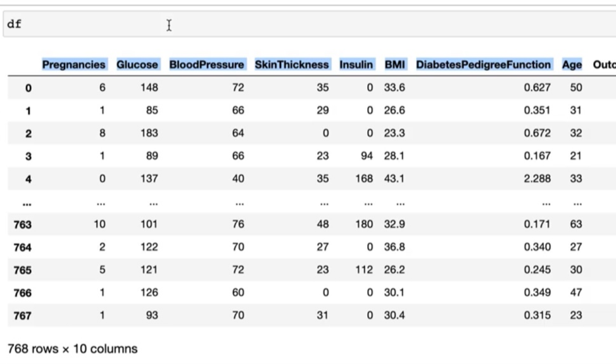Click pedigree value 0.167

[537, 156]
